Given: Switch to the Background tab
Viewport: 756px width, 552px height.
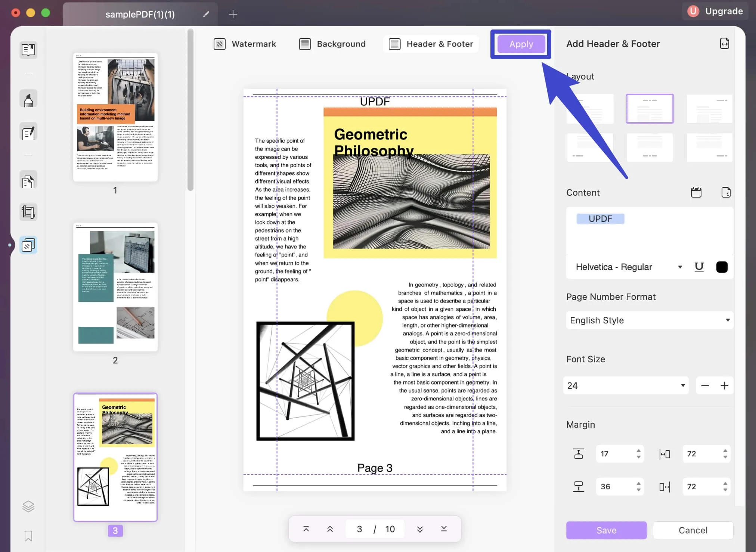Looking at the screenshot, I should pyautogui.click(x=332, y=44).
